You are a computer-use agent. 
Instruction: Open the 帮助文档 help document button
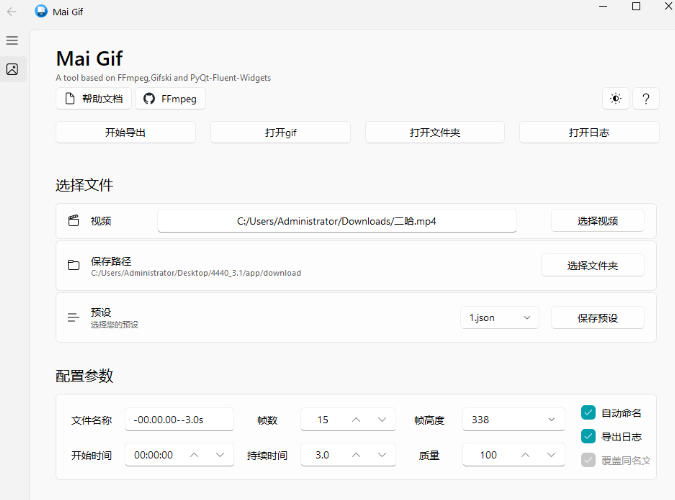(93, 99)
